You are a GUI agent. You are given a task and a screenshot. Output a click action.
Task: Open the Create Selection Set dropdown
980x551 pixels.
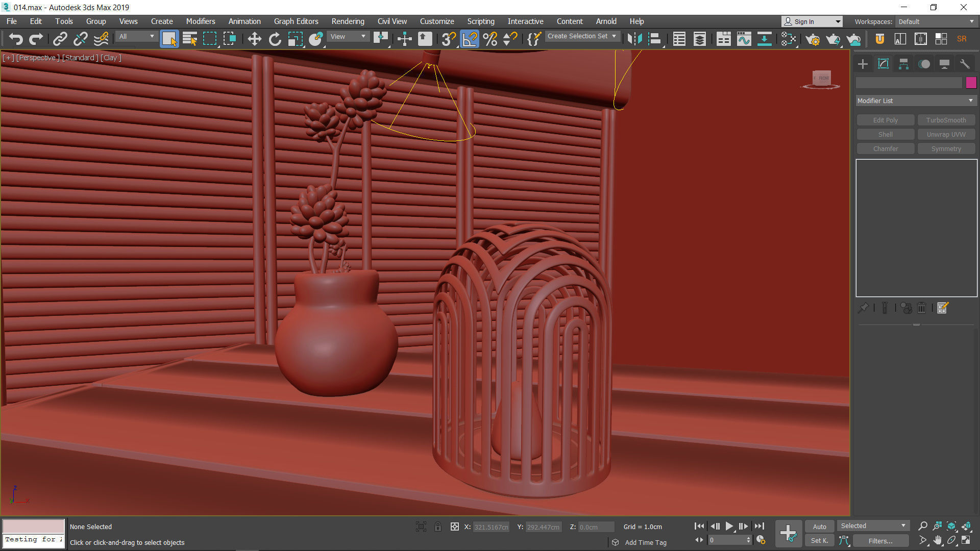click(x=582, y=36)
